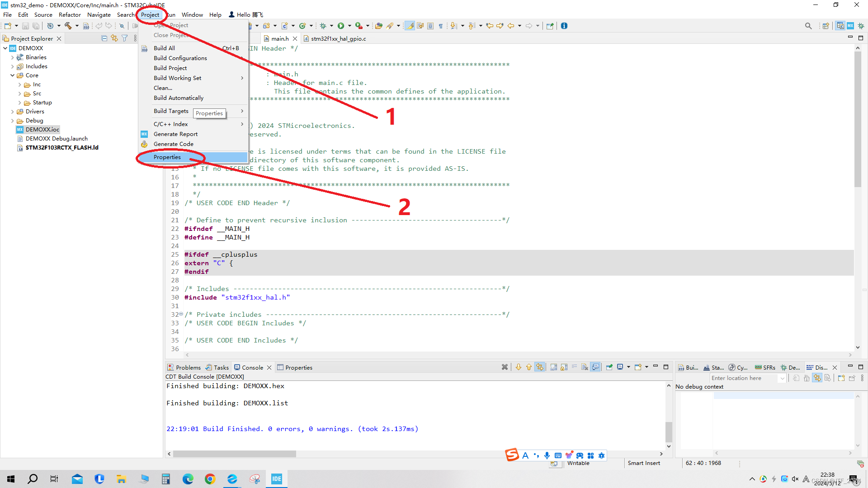868x488 pixels.
Task: Open DEMOXX.ioc file in explorer
Action: coord(42,130)
